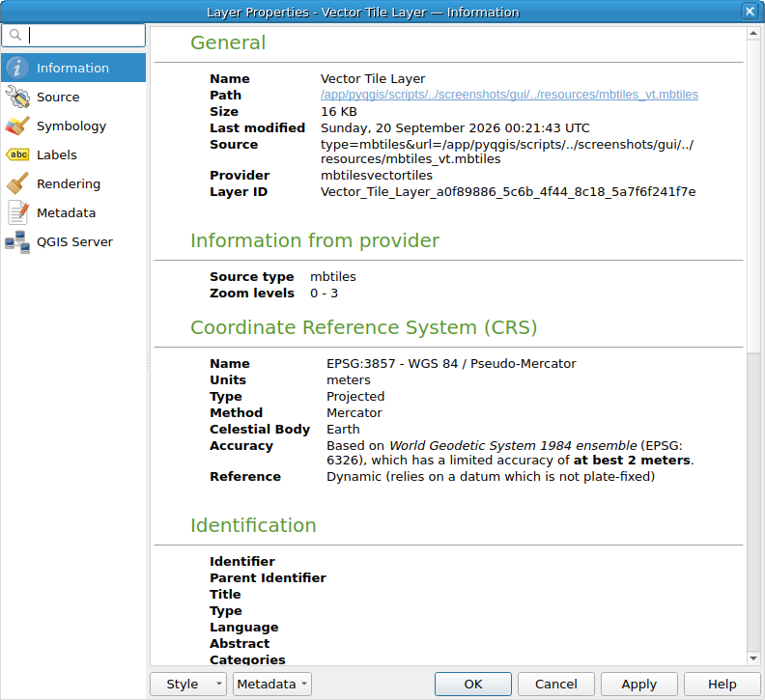Click the Reference value Dynamic text
The height and width of the screenshot is (700, 765).
tap(491, 477)
